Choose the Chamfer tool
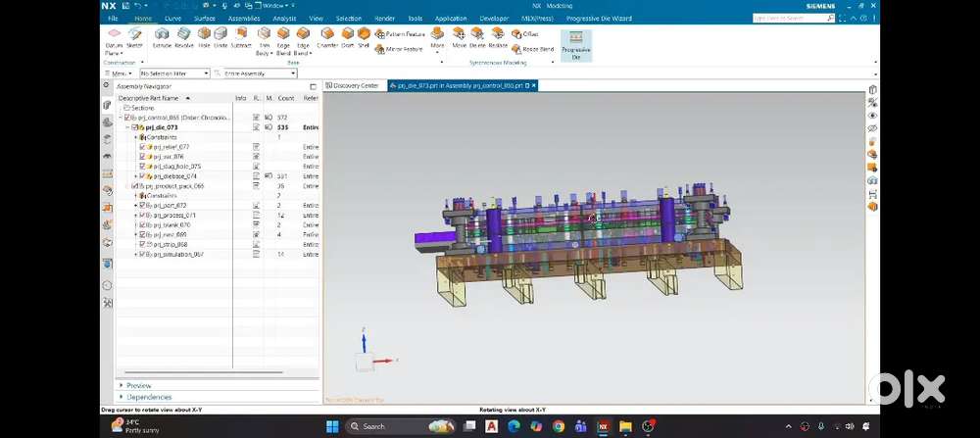Screen dimensions: 980x438 (x=327, y=37)
